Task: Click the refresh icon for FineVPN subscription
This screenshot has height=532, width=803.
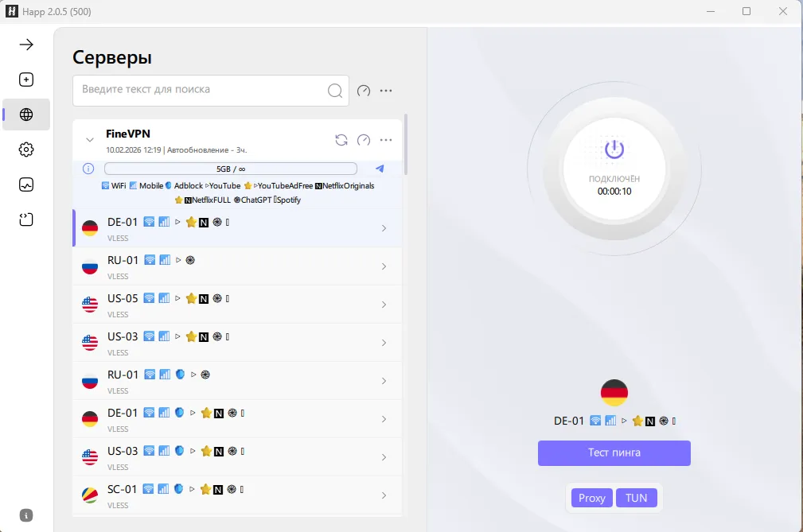Action: click(x=341, y=140)
